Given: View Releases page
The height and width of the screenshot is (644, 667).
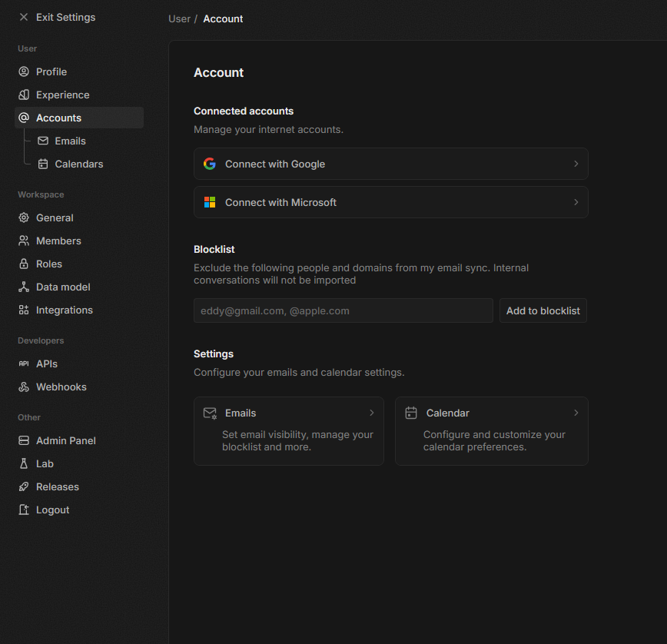Looking at the screenshot, I should pos(79,486).
